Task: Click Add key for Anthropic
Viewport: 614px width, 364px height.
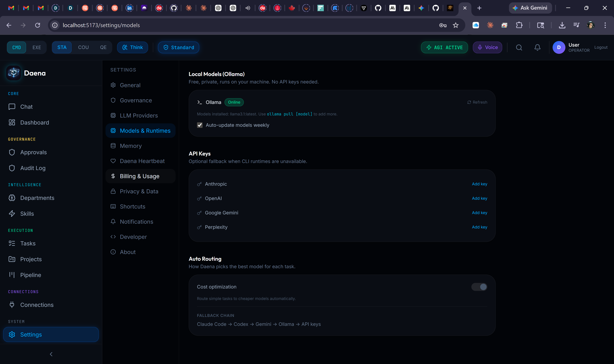Action: (x=479, y=184)
